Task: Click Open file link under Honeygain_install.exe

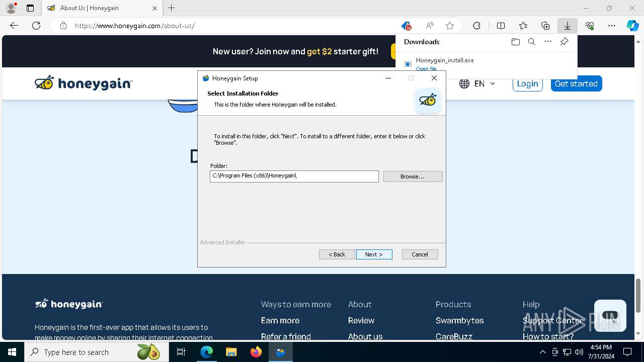Action: tap(426, 69)
